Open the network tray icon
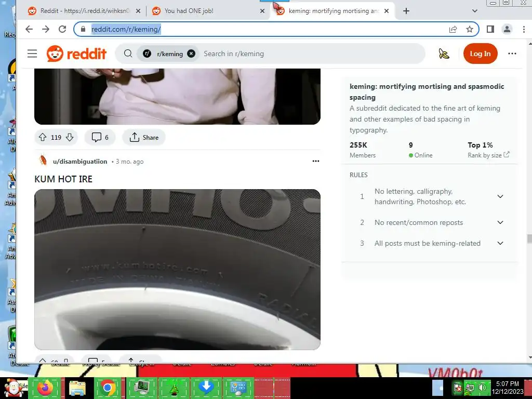Viewport: 532px width, 399px height. click(470, 388)
